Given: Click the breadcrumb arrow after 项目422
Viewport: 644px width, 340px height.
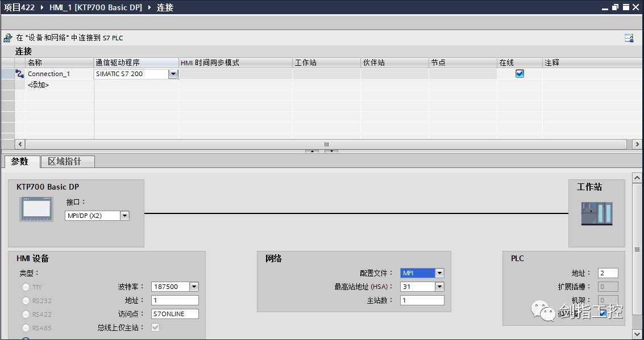Looking at the screenshot, I should pos(43,7).
